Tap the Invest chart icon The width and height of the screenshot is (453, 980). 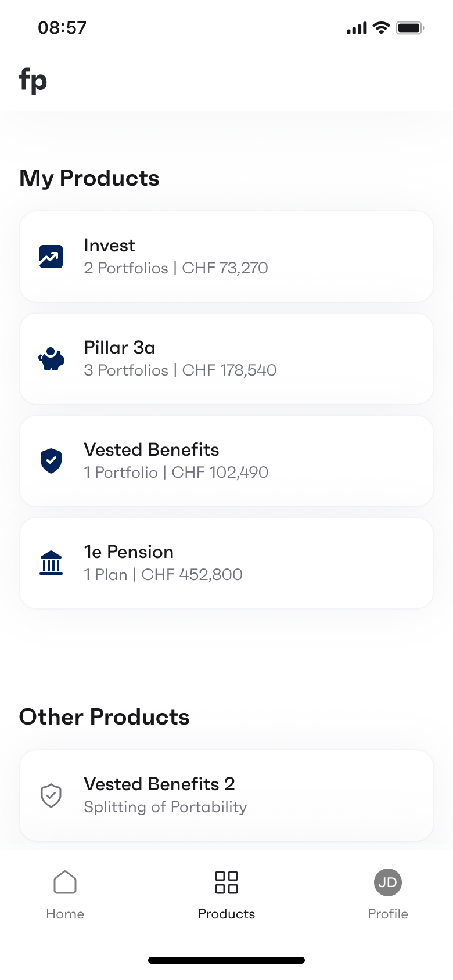tap(51, 257)
